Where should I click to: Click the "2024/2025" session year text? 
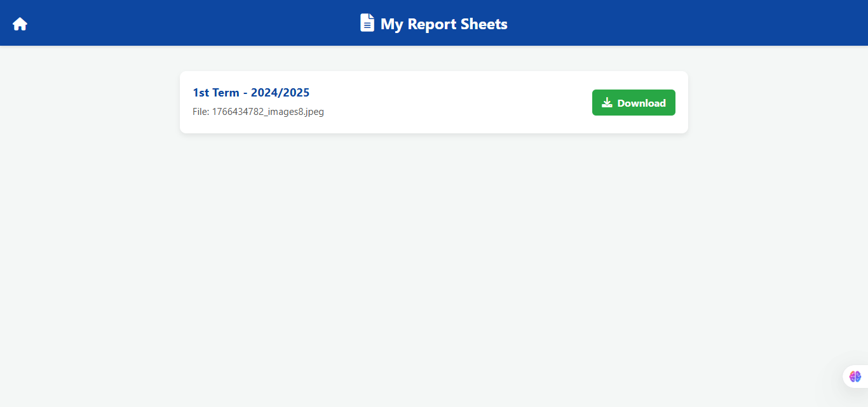pyautogui.click(x=280, y=93)
